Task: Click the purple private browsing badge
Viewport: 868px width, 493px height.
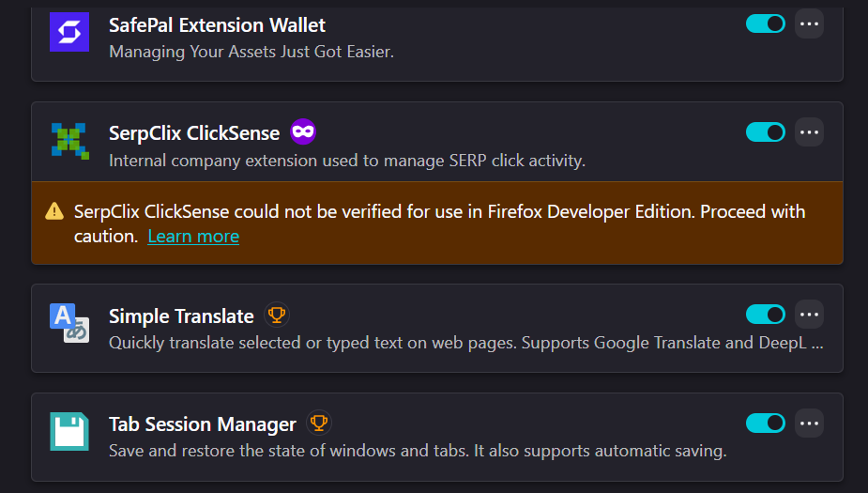Action: click(x=303, y=131)
